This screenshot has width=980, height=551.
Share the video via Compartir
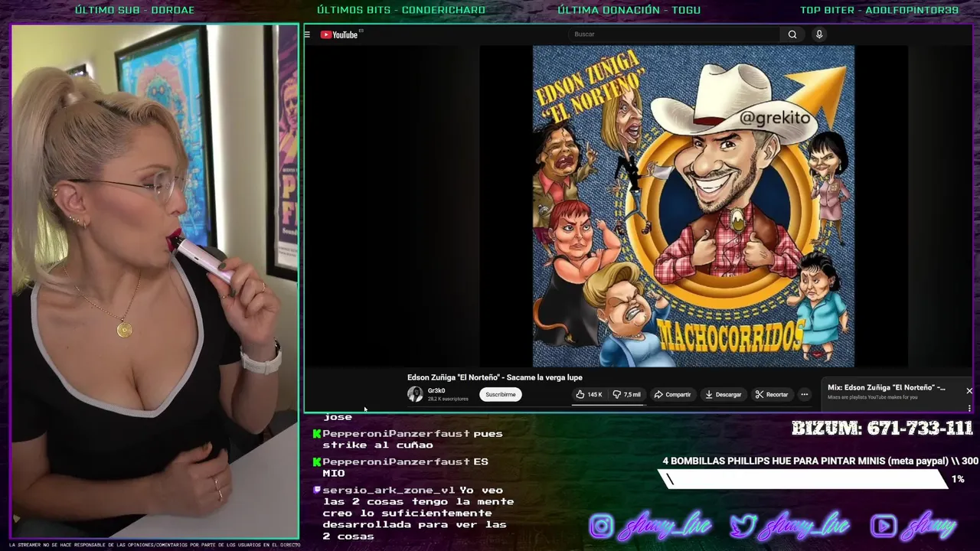click(672, 394)
